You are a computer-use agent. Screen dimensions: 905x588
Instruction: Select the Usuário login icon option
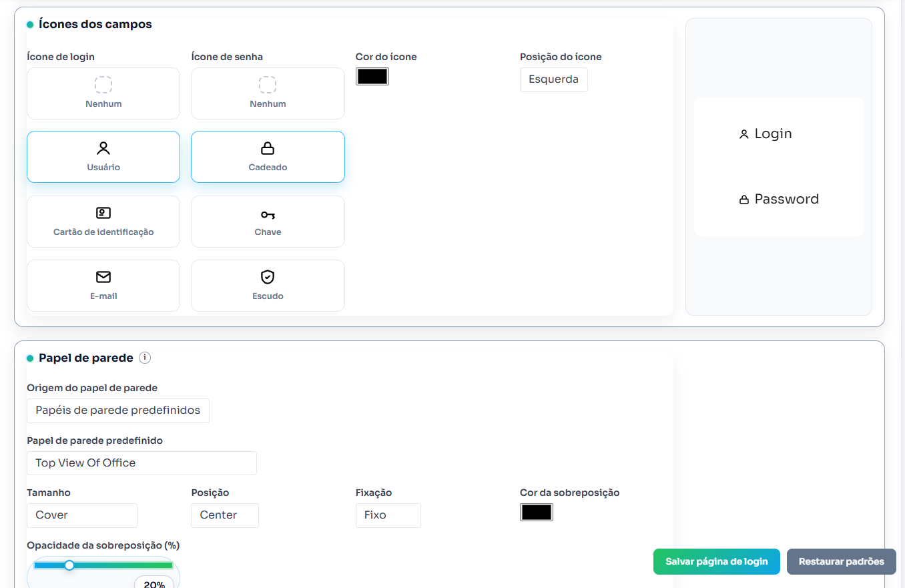[x=103, y=157]
